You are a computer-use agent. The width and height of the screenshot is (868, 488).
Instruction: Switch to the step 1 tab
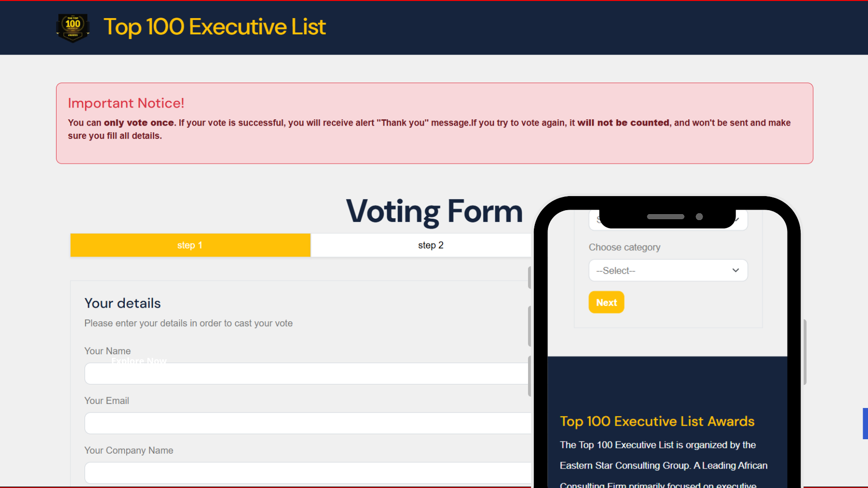point(190,245)
